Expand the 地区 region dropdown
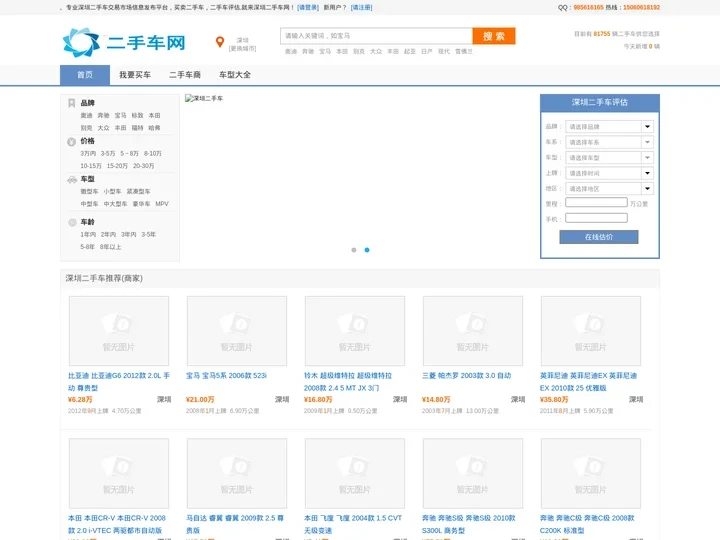Viewport: 720px width, 540px height. click(608, 188)
